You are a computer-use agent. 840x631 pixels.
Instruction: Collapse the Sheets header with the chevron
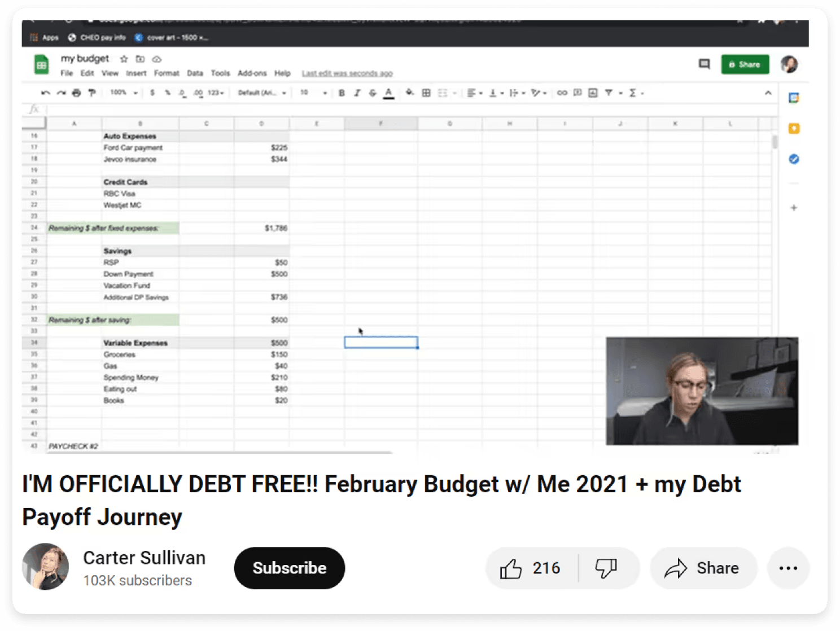click(x=768, y=93)
